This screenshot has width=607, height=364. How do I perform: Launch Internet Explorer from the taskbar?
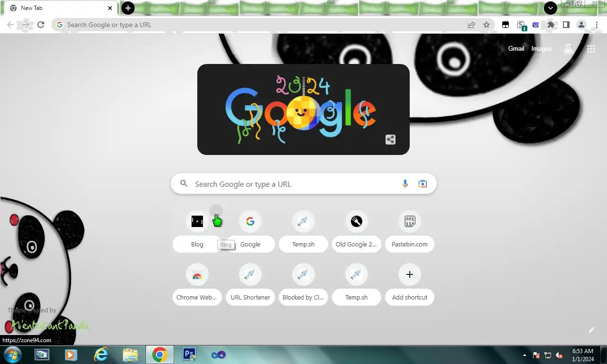(101, 355)
